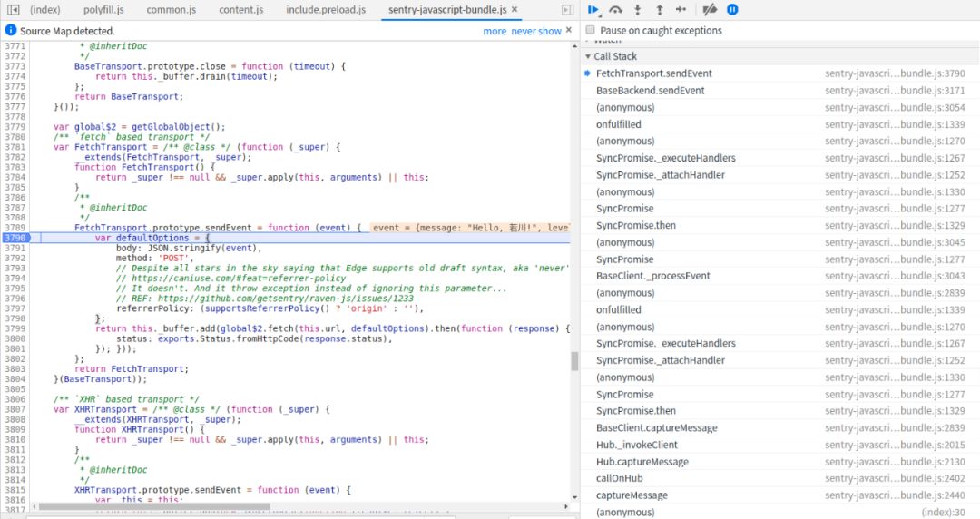Select BaseClient.captureMessage call stack frame
The width and height of the screenshot is (980, 519).
pyautogui.click(x=780, y=427)
